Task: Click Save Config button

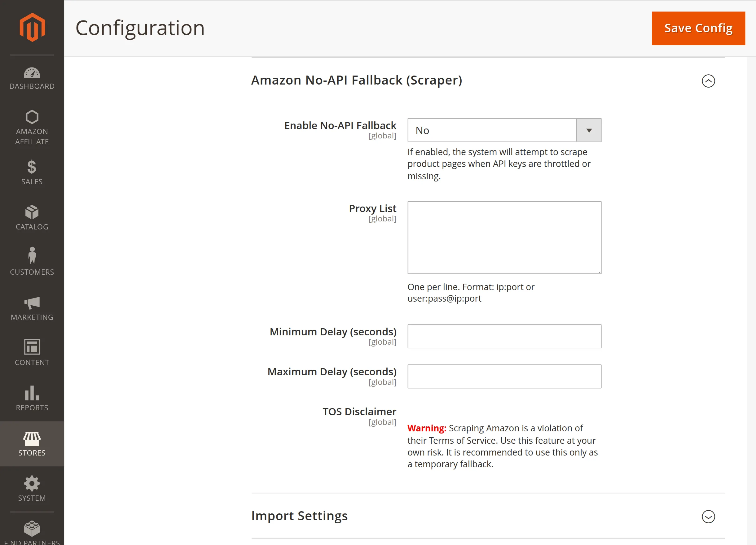Action: pyautogui.click(x=698, y=28)
